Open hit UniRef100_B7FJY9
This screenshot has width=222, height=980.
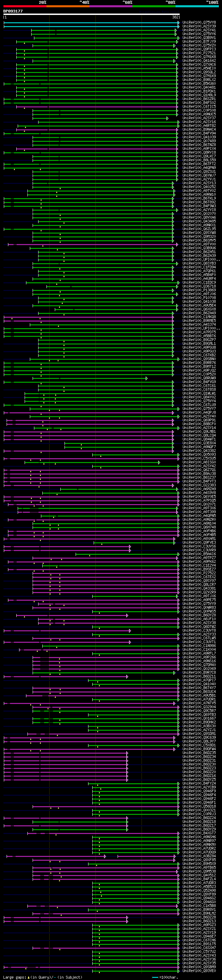[199, 41]
